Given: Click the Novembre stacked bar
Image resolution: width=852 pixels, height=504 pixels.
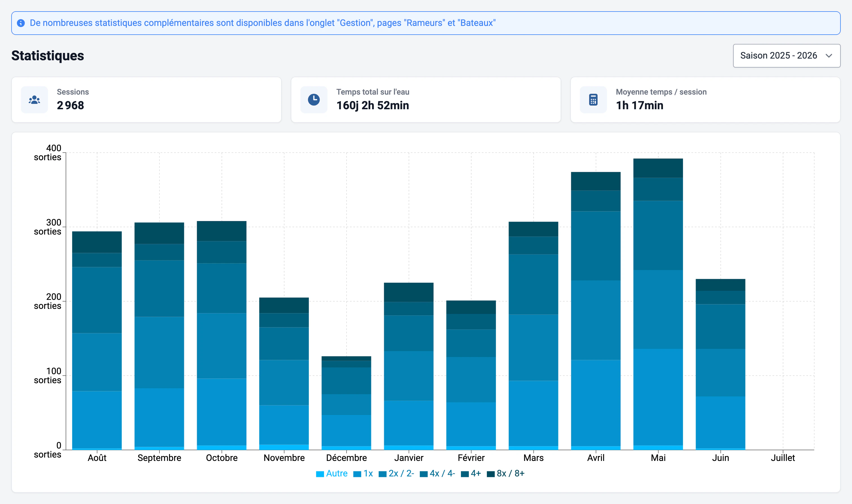Looking at the screenshot, I should pos(284,374).
